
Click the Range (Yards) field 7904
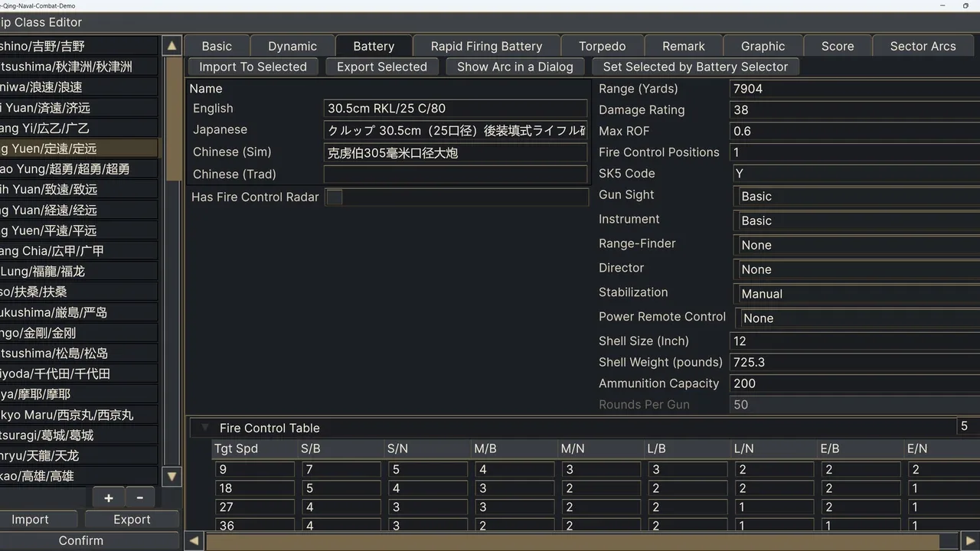click(854, 89)
